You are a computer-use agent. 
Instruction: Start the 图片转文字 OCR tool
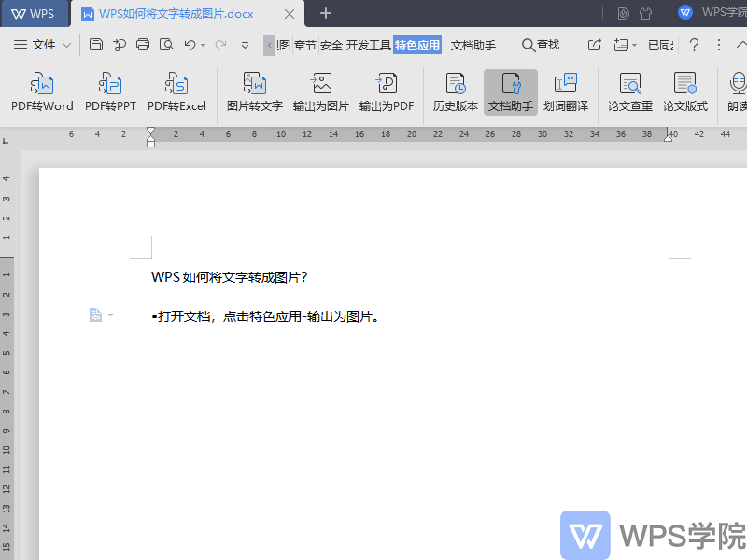click(254, 92)
